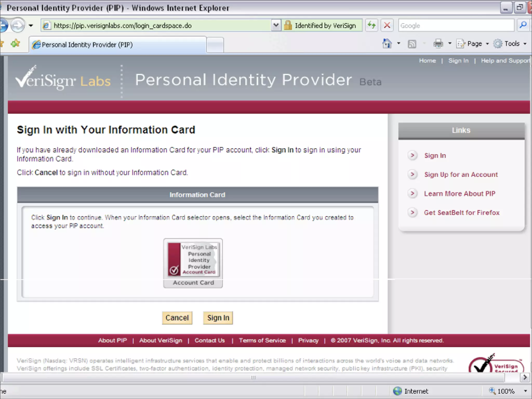The height and width of the screenshot is (399, 532).
Task: Click the Print toolbar icon
Action: pyautogui.click(x=438, y=44)
